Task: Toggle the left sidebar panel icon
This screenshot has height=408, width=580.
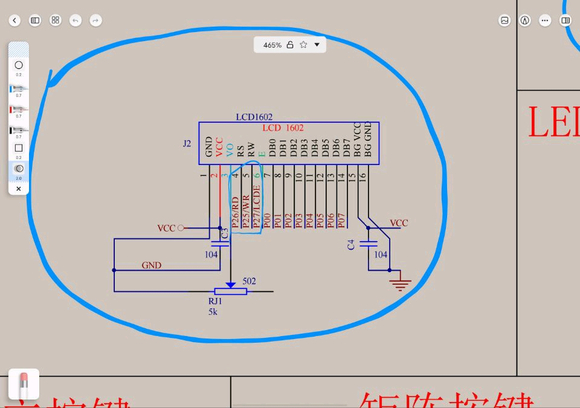Action: [35, 20]
